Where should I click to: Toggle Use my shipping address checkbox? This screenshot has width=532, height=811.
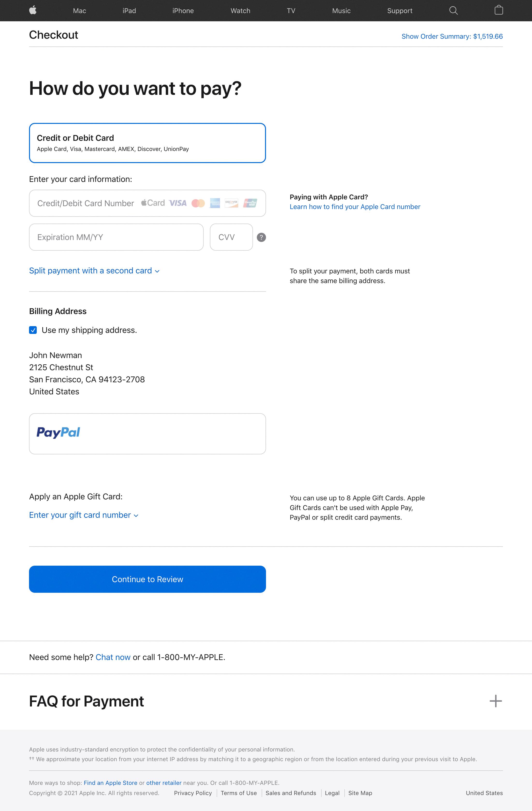coord(33,330)
